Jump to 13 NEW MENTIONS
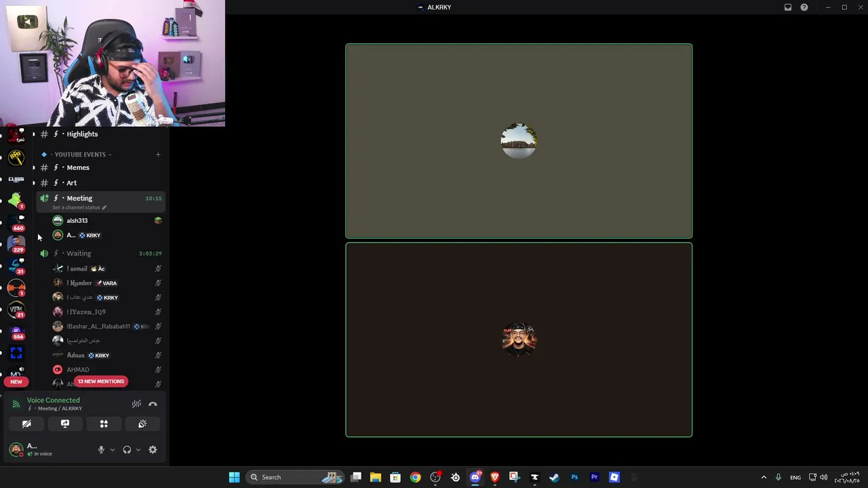 [x=101, y=381]
